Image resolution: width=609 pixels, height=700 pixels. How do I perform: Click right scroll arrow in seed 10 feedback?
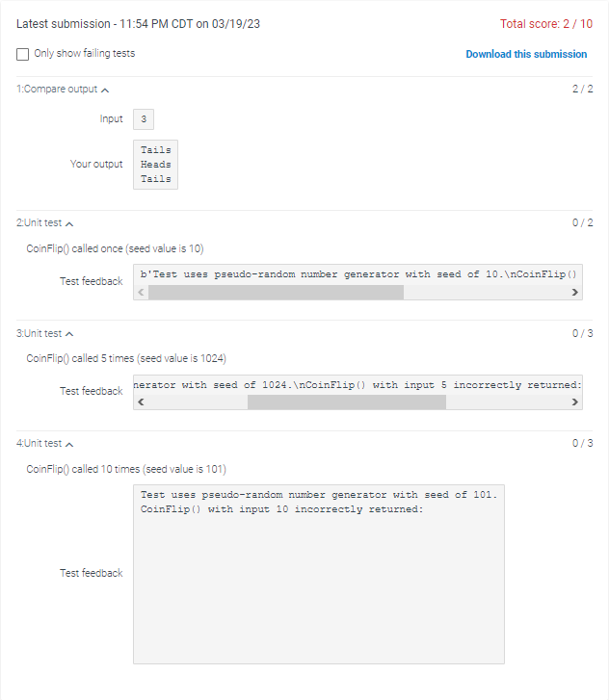point(575,292)
